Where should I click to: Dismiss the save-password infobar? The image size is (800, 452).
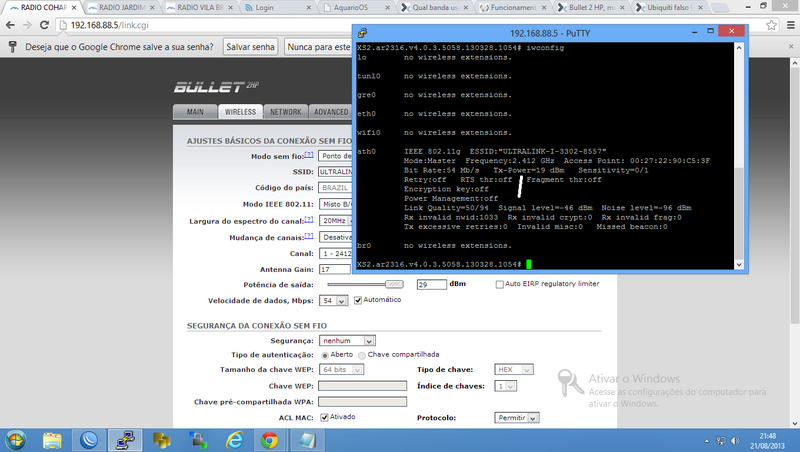791,46
